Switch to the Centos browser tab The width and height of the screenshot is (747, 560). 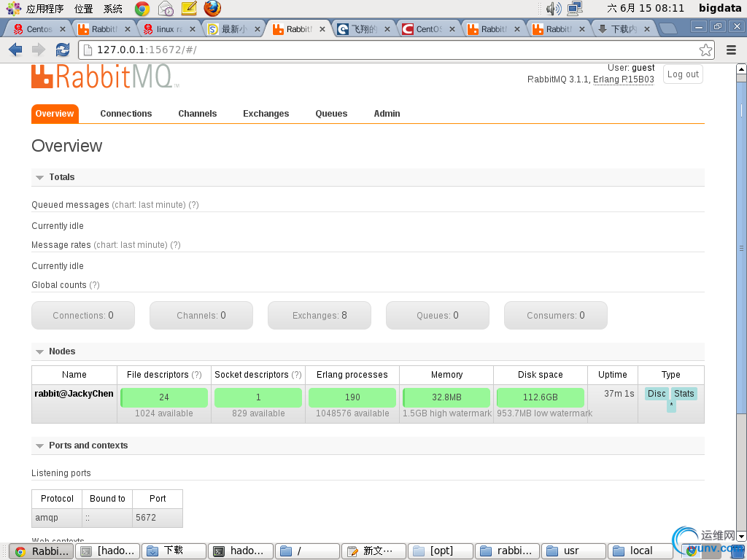tap(39, 29)
